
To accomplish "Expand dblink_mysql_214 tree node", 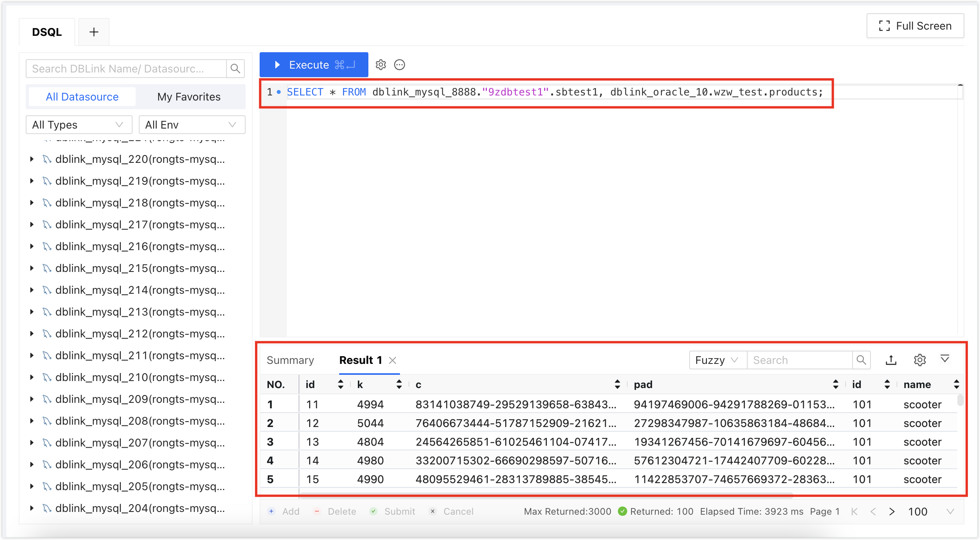I will coord(32,290).
